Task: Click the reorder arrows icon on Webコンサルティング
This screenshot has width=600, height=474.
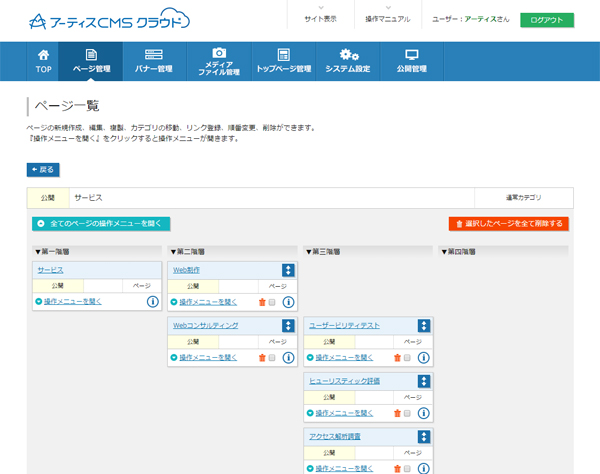Action: tap(288, 326)
